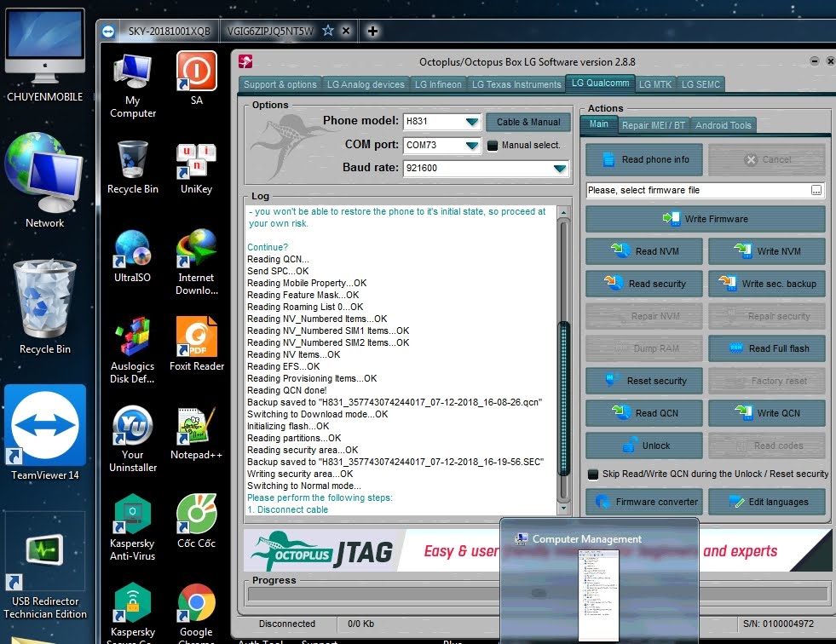This screenshot has height=644, width=836.
Task: Launch Foxit Reader shortcut
Action: tap(196, 344)
